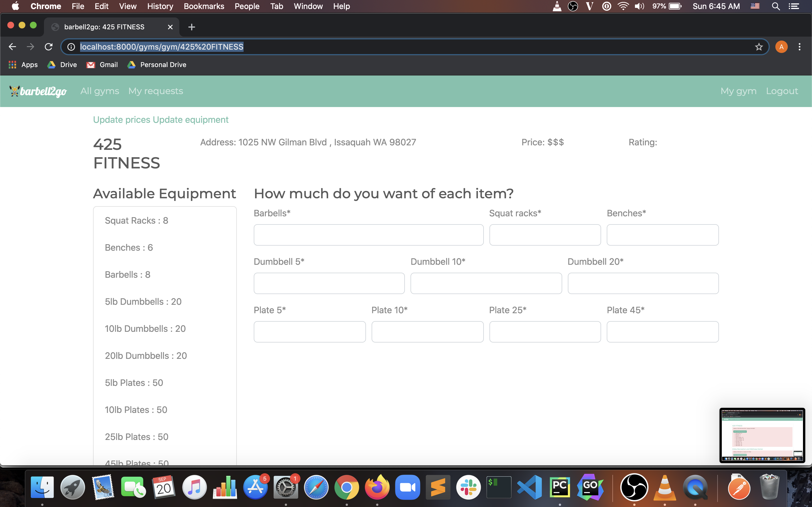Click the Plate 45 input field
Viewport: 812px width, 507px height.
tap(662, 332)
